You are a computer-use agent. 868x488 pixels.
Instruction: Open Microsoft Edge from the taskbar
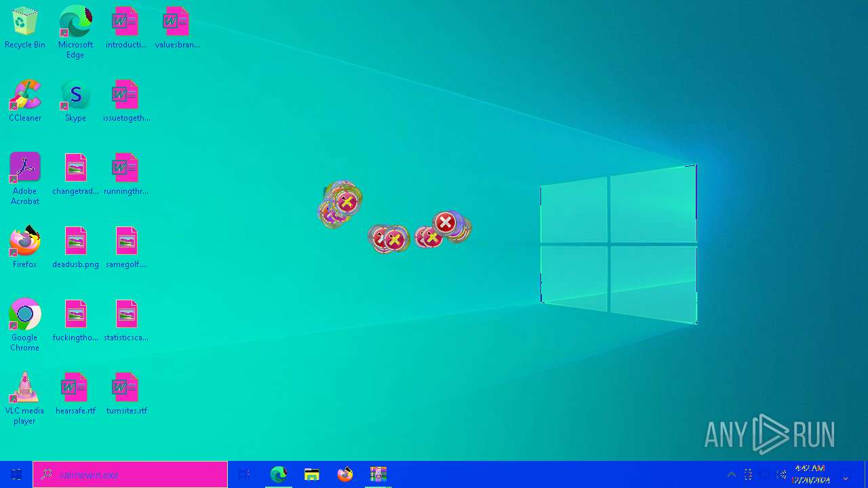tap(278, 474)
